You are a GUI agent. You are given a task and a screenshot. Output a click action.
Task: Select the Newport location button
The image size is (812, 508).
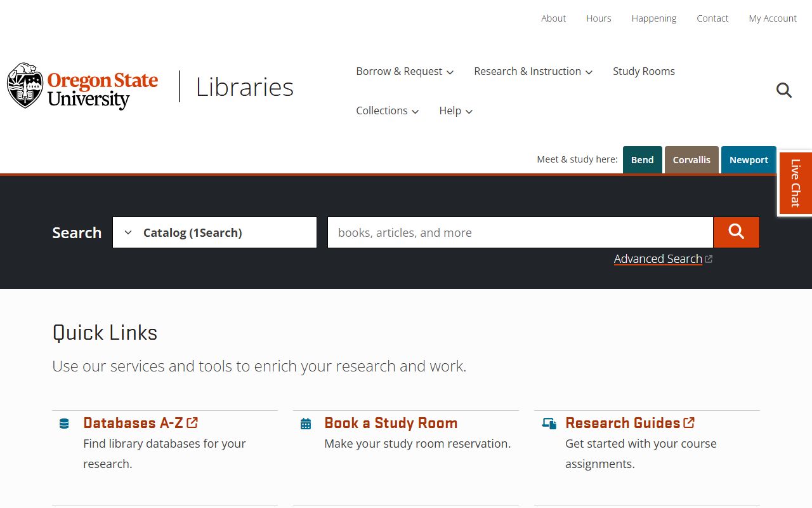(749, 159)
